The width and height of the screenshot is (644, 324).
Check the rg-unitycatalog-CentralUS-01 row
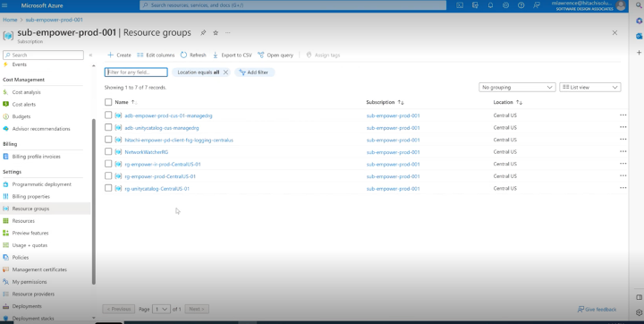pyautogui.click(x=108, y=188)
